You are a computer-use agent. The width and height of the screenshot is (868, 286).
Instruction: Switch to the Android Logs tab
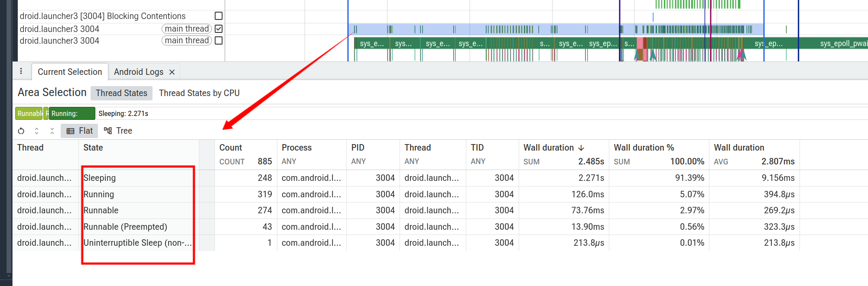139,72
